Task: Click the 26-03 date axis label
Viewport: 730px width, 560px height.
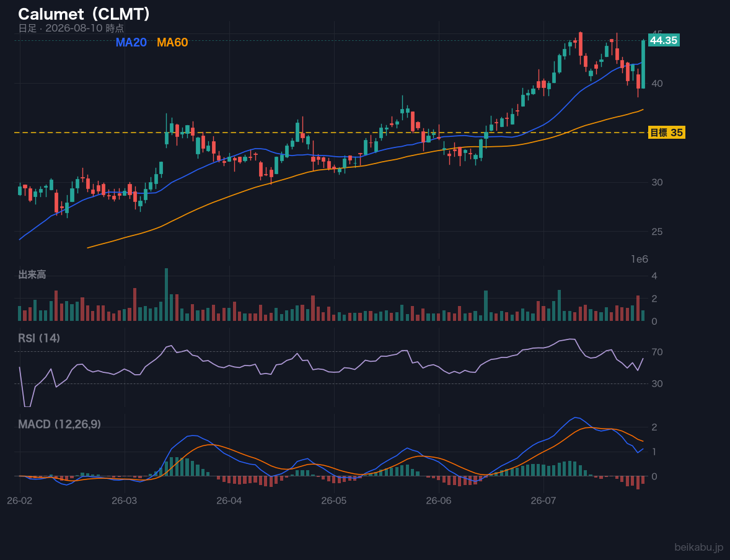Action: click(125, 501)
